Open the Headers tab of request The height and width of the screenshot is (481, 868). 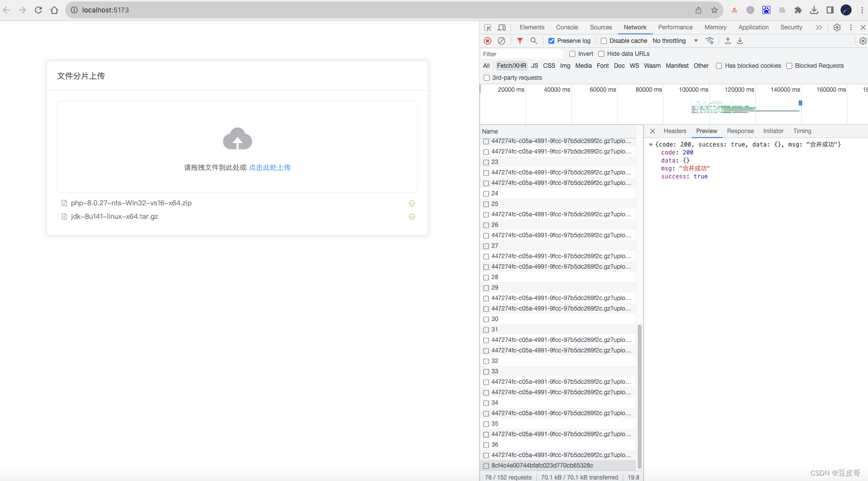(x=675, y=131)
